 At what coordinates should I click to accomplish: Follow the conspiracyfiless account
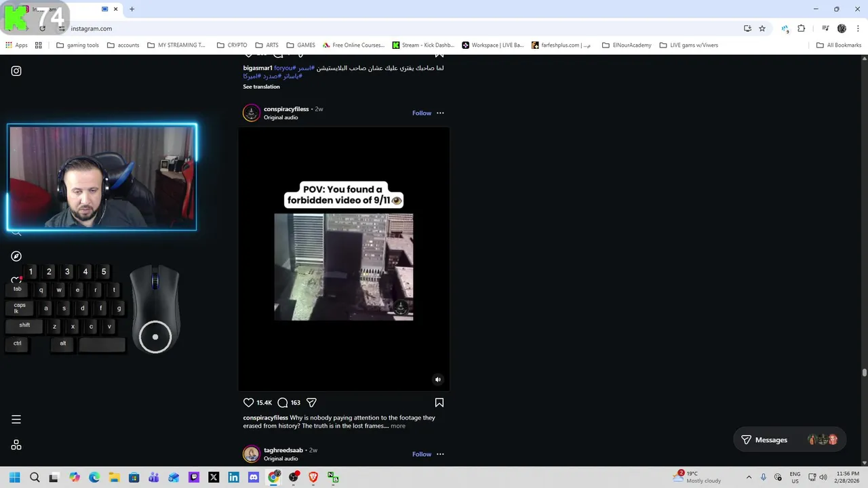(x=422, y=113)
